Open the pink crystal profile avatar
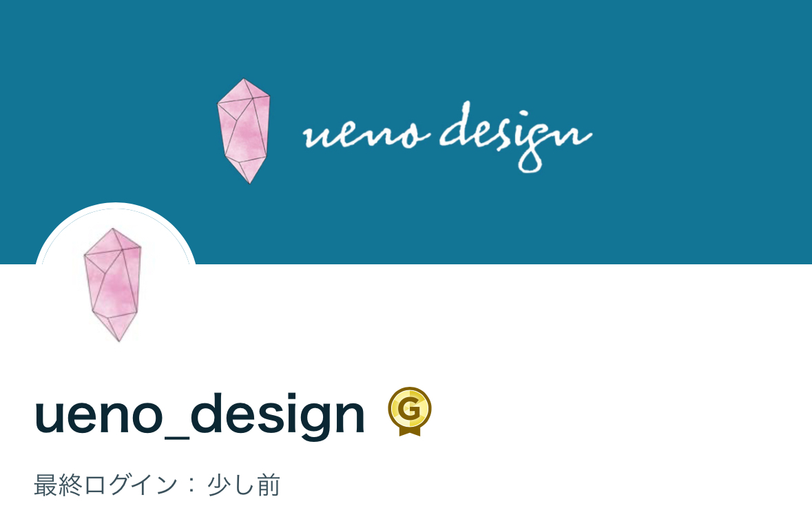This screenshot has height=519, width=812. (x=113, y=284)
